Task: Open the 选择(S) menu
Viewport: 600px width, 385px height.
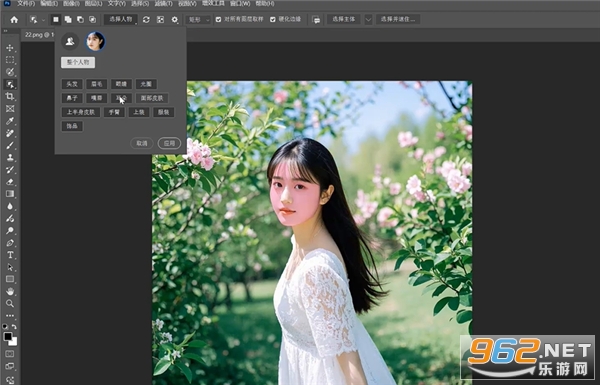Action: click(x=140, y=3)
